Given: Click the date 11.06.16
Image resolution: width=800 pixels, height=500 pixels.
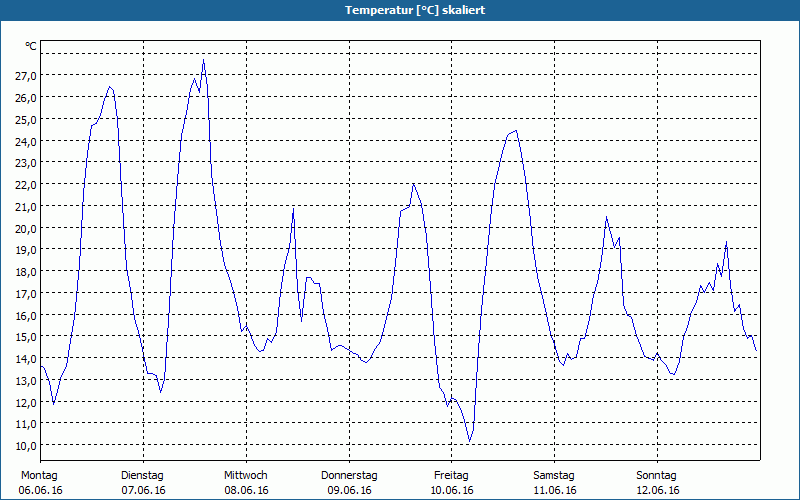Looking at the screenshot, I should tap(555, 490).
